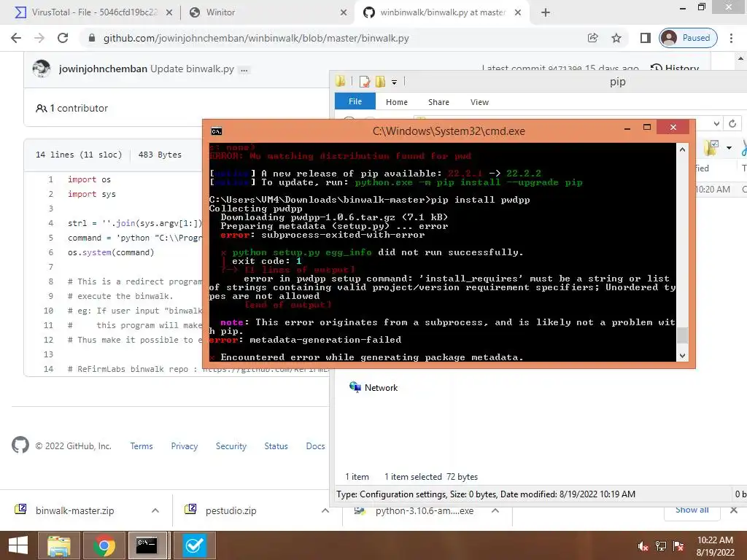
Task: Reload the GitHub page
Action: click(63, 38)
